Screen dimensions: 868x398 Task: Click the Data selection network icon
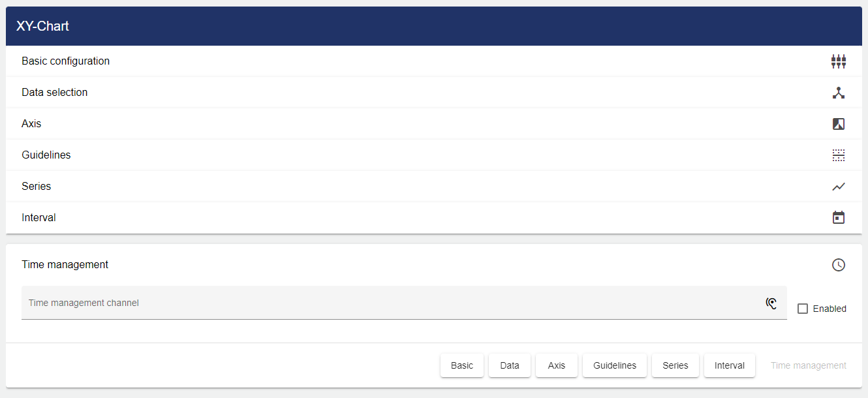pos(839,93)
